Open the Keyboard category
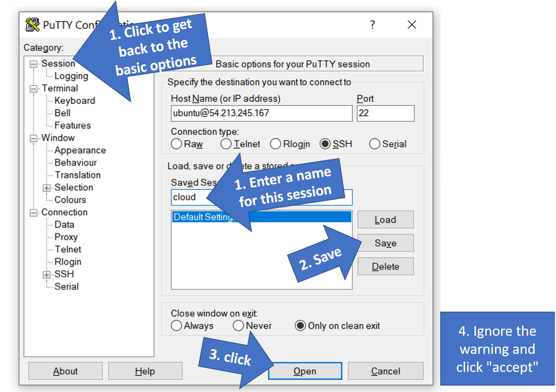The height and width of the screenshot is (392, 556). [x=75, y=101]
